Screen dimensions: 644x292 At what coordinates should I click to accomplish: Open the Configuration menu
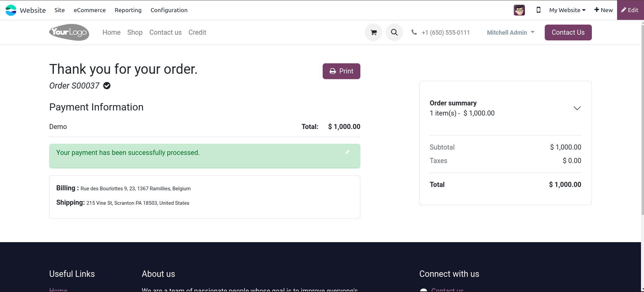(169, 10)
